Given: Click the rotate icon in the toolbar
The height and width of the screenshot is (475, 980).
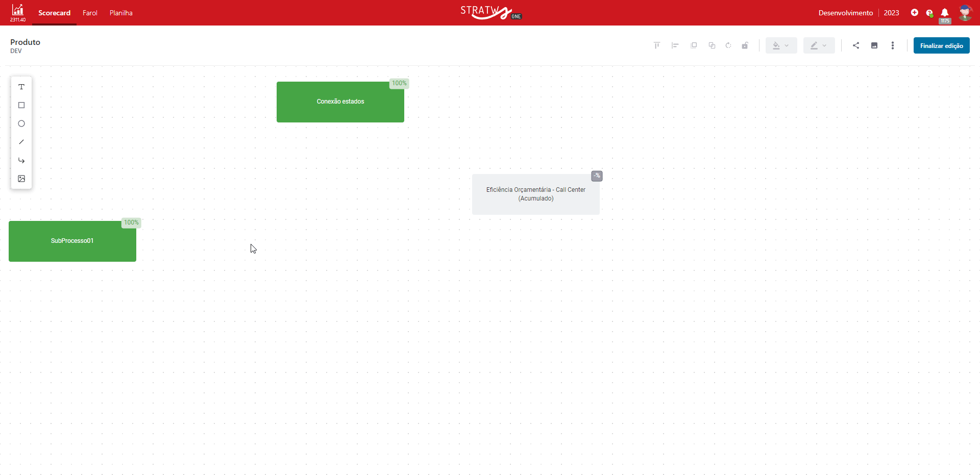Looking at the screenshot, I should coord(728,45).
